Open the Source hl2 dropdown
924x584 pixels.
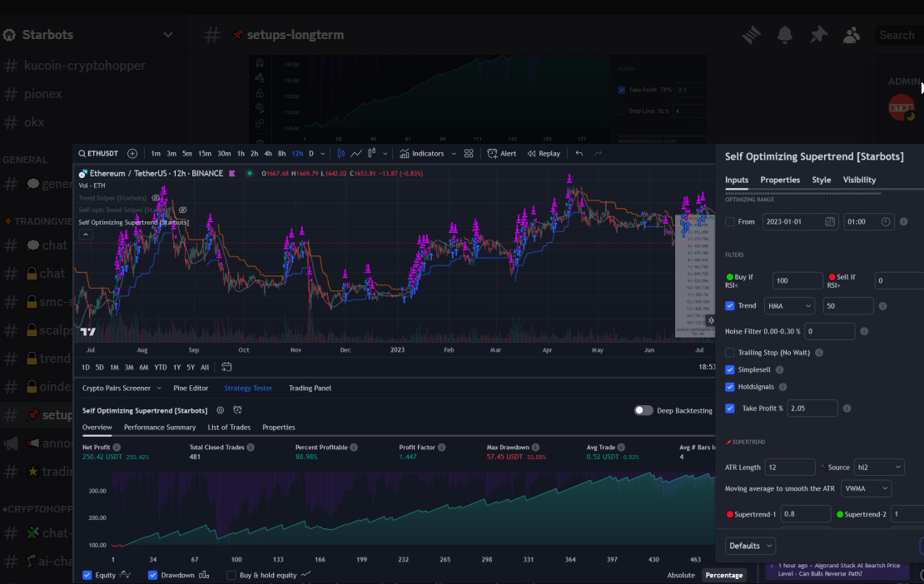coord(878,468)
